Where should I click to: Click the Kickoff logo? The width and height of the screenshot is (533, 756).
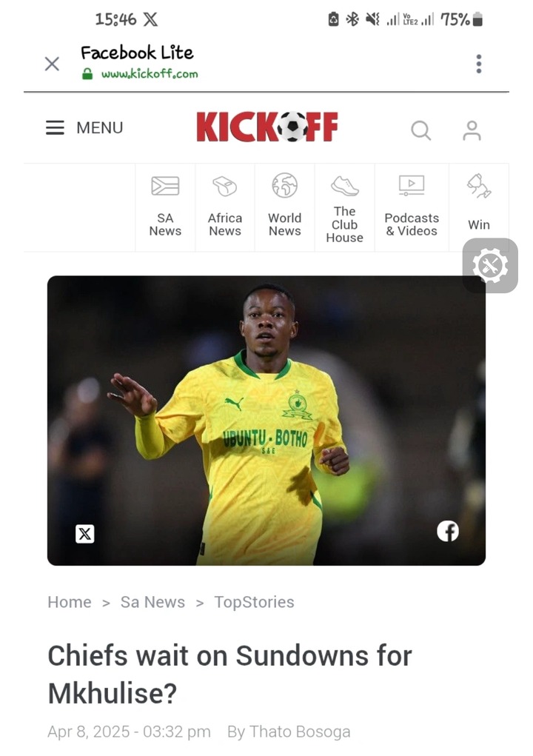(x=267, y=127)
